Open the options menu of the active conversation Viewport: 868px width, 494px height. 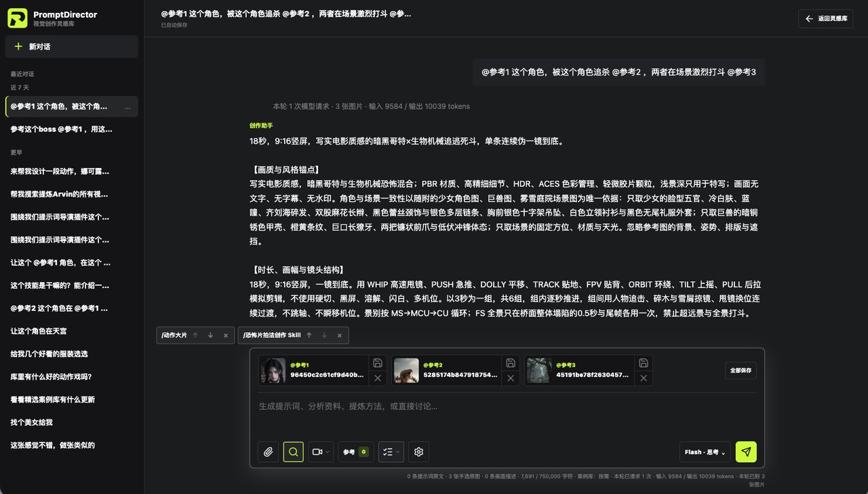(x=127, y=107)
